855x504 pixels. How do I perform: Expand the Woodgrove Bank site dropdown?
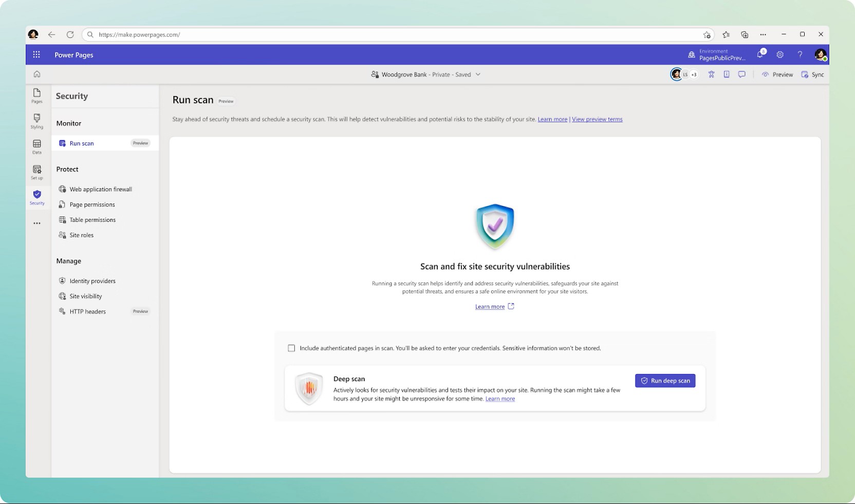click(478, 74)
